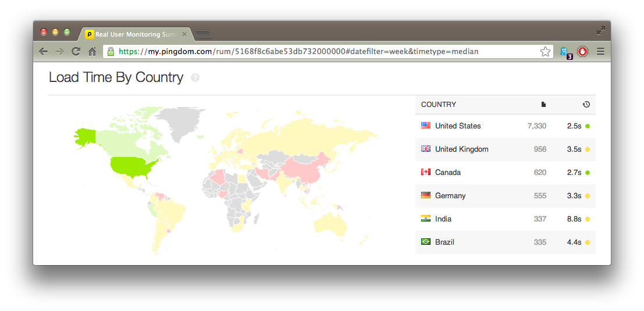Click the 555 pageviews value
This screenshot has width=644, height=311.
540,196
